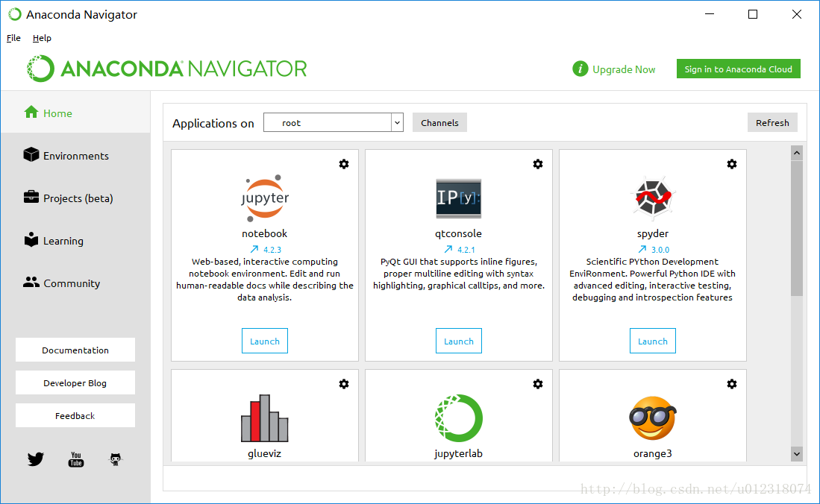Click the jupyterlab green ring logo
This screenshot has height=504, width=820.
tap(459, 418)
